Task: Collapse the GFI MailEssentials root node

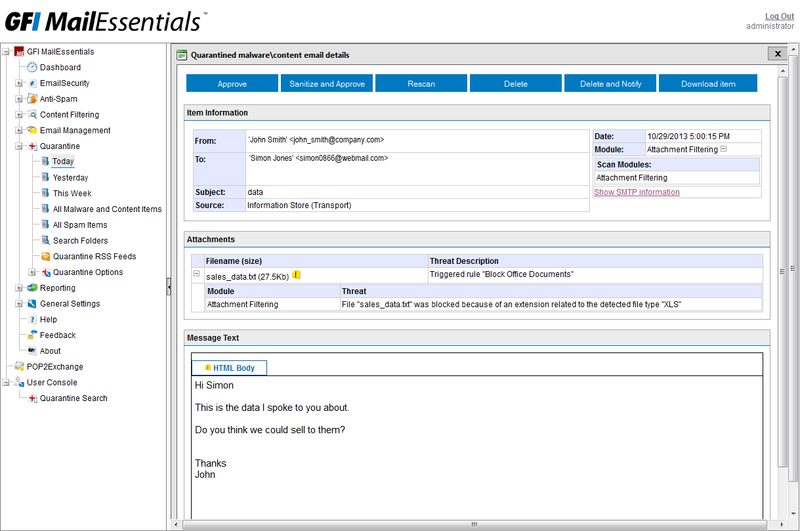Action: 6,52
